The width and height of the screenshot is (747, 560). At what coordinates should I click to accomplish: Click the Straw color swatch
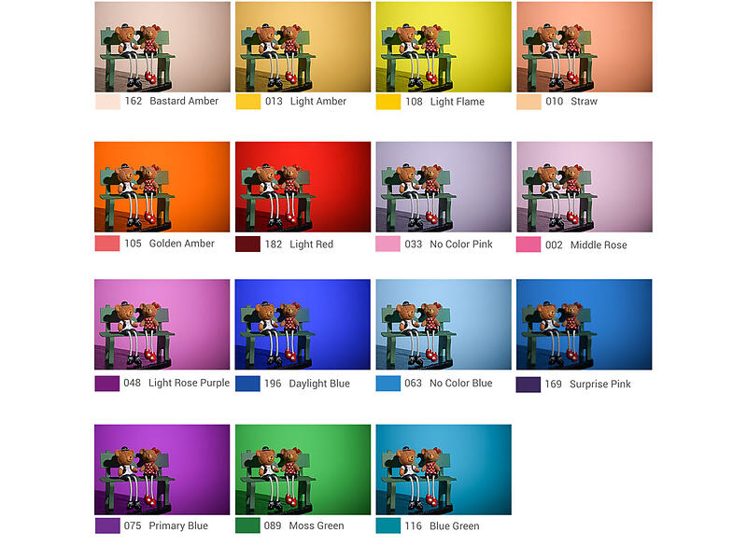(529, 102)
